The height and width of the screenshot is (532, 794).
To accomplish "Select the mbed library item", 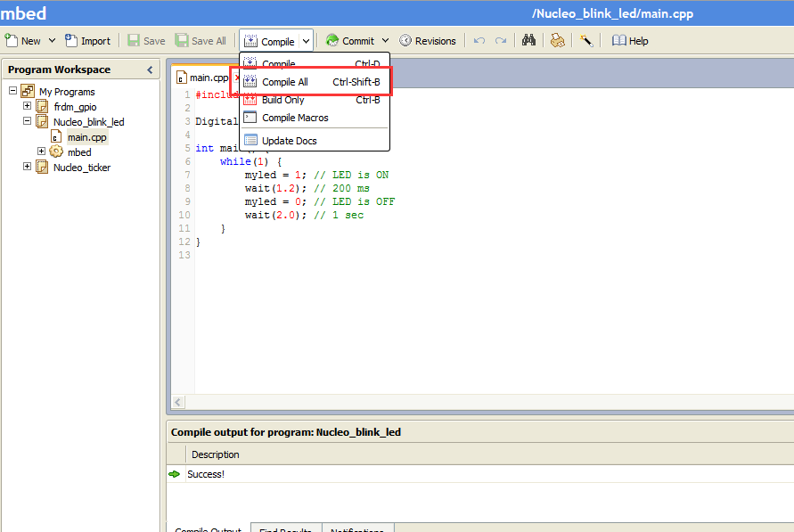I will click(x=79, y=152).
